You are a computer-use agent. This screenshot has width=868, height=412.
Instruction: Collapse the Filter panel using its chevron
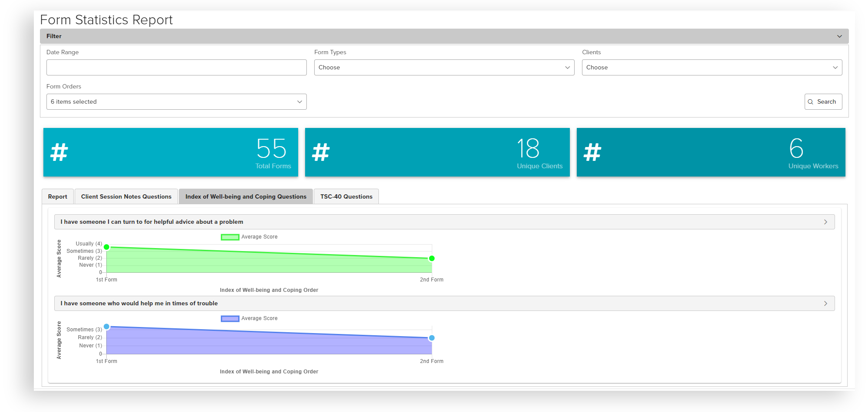tap(839, 36)
